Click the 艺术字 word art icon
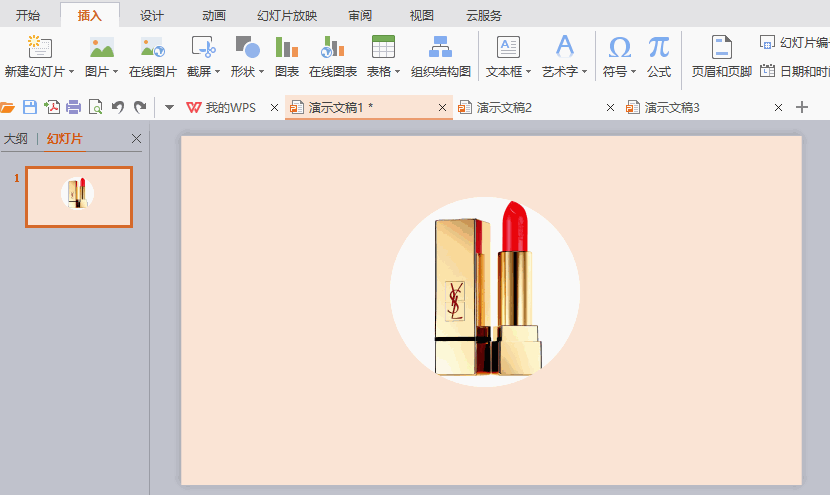The image size is (830, 495). pyautogui.click(x=565, y=47)
